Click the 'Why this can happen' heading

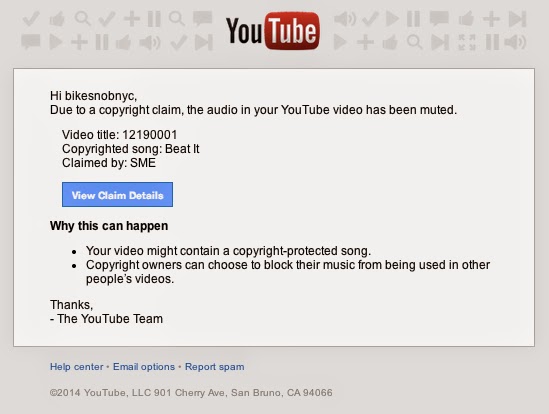(x=109, y=226)
